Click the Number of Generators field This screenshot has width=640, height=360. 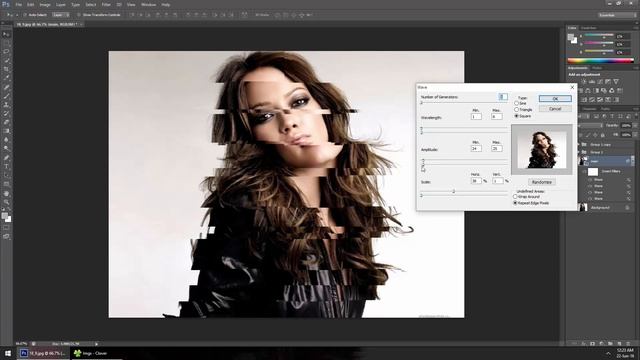click(x=503, y=97)
